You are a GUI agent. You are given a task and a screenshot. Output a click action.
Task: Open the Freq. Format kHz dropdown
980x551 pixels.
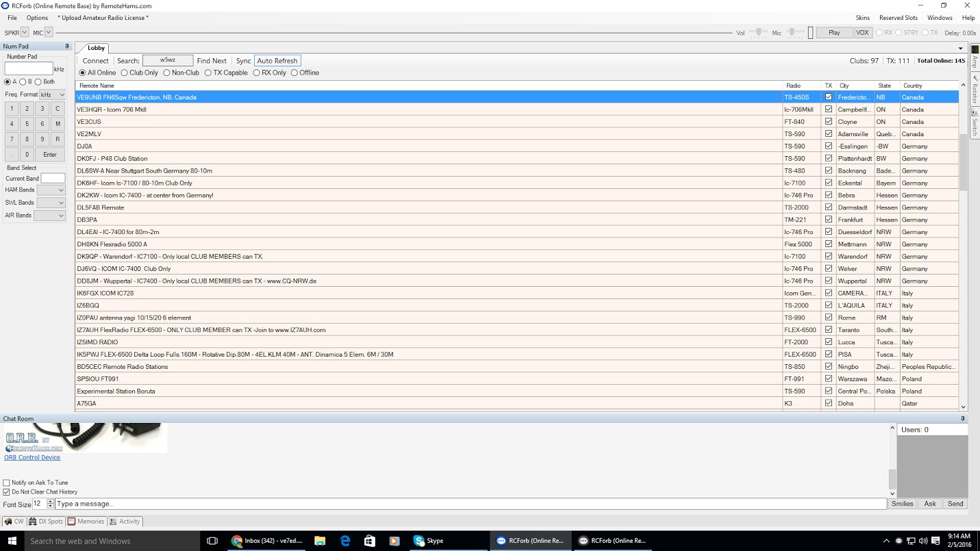[x=52, y=94]
